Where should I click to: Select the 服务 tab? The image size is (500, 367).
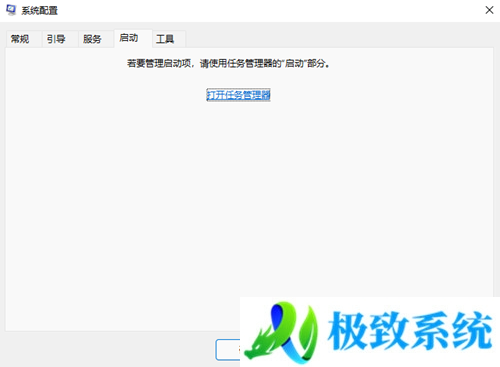coord(96,39)
